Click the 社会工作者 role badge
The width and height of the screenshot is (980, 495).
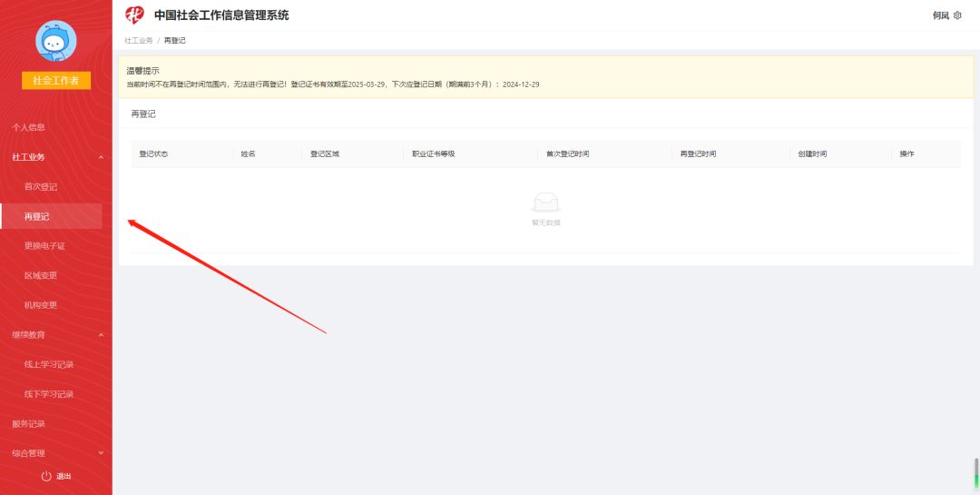pos(56,81)
